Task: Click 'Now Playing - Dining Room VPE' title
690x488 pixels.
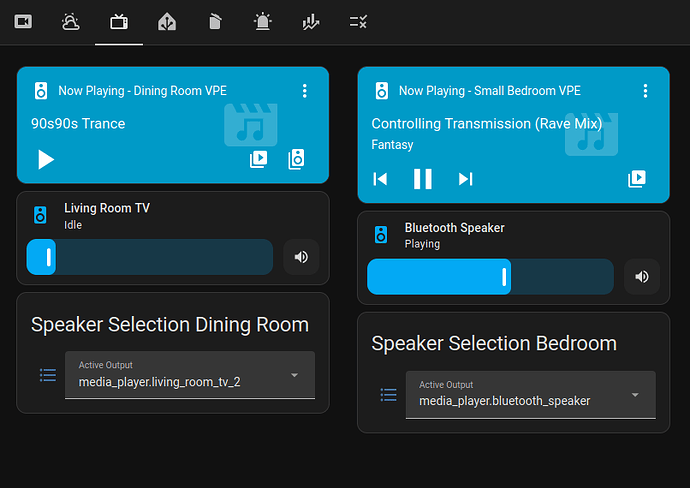Action: click(143, 91)
